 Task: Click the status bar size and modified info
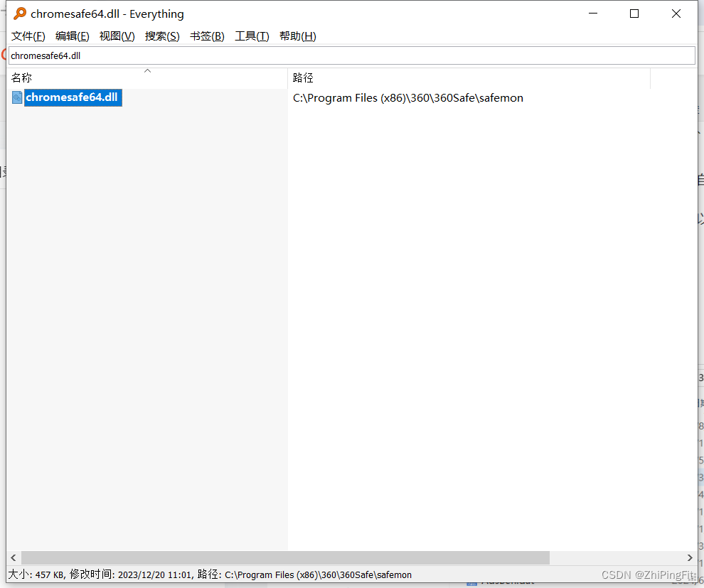click(x=210, y=574)
